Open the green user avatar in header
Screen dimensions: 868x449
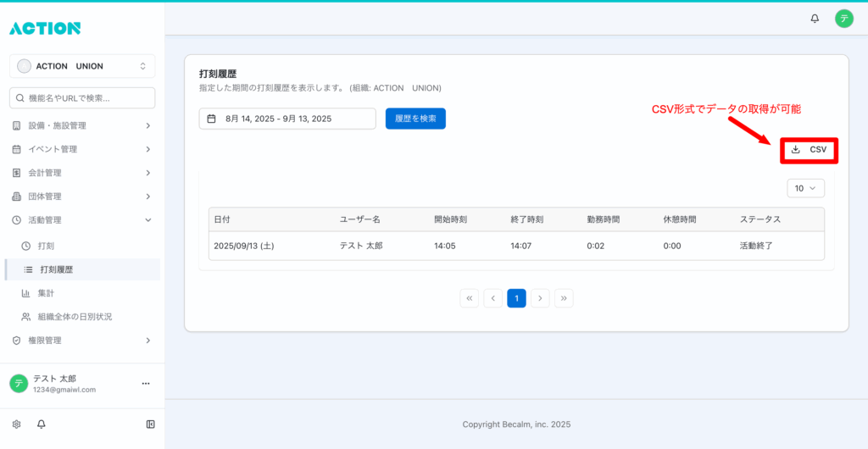click(x=843, y=18)
